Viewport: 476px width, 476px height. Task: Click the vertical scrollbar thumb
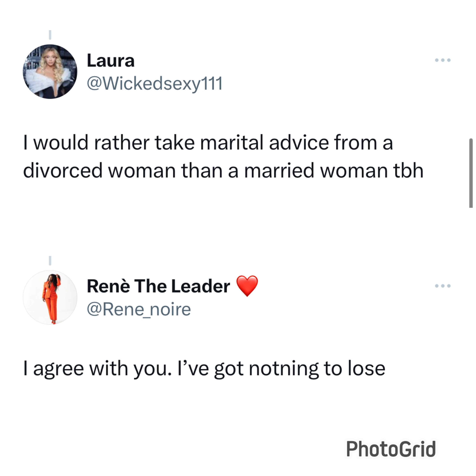471,173
